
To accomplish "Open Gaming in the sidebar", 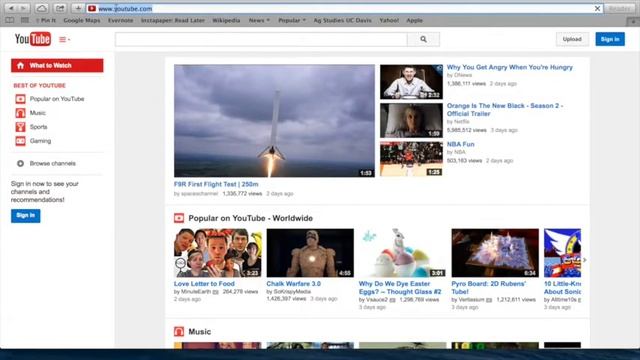I will [x=40, y=141].
